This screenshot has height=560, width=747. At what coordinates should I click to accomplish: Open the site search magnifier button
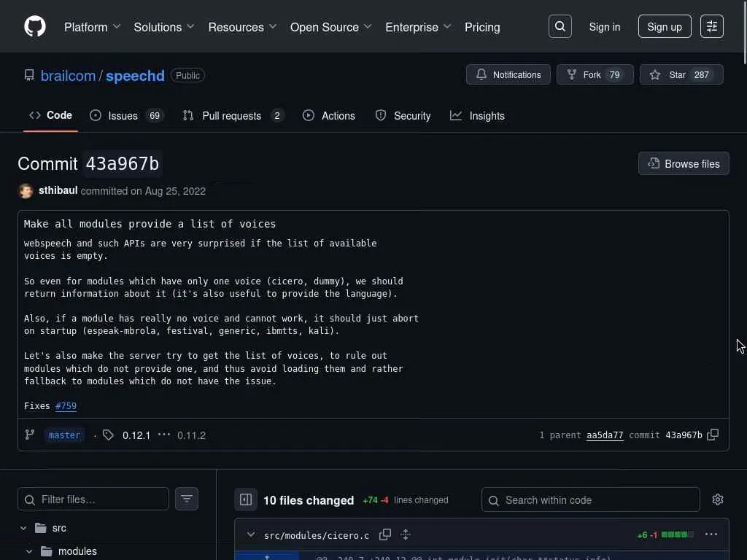tap(560, 27)
